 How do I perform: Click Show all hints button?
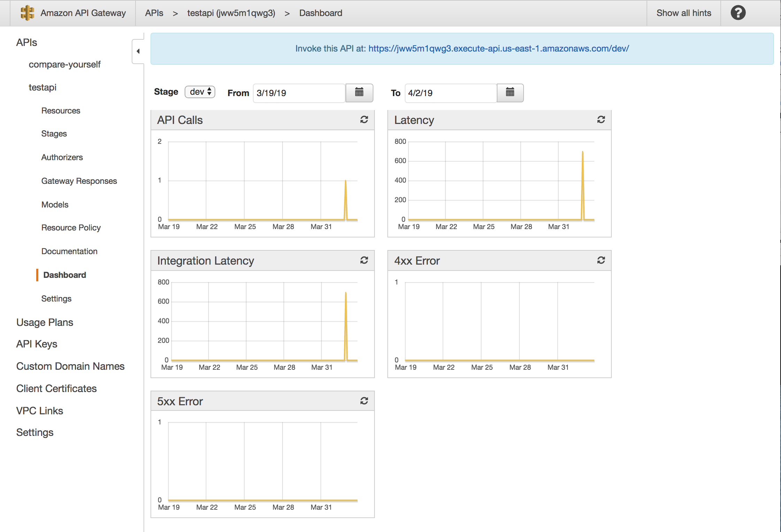click(683, 13)
